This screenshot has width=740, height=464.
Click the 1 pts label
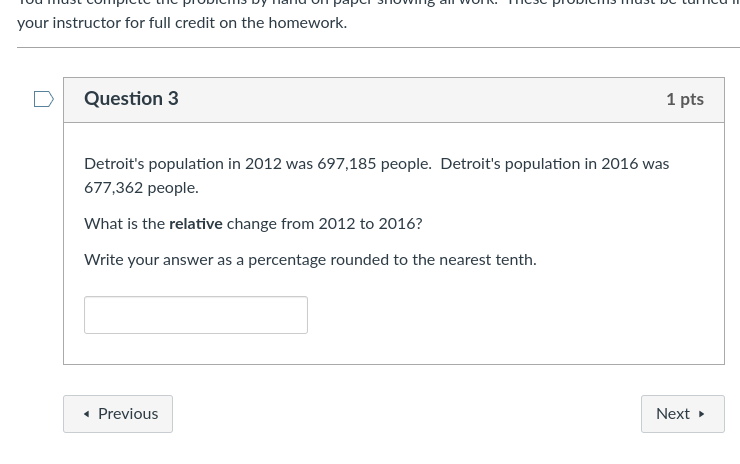(685, 100)
